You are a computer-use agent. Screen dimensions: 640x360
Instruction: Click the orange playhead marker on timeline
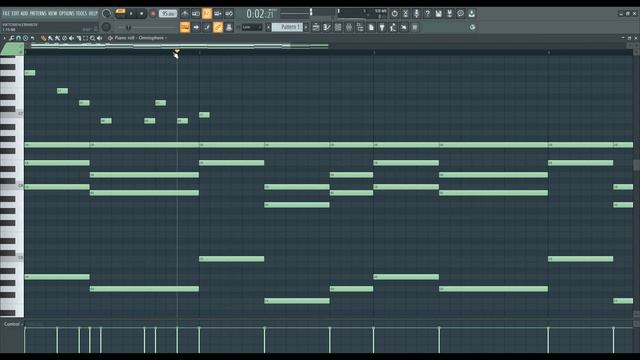click(x=177, y=51)
